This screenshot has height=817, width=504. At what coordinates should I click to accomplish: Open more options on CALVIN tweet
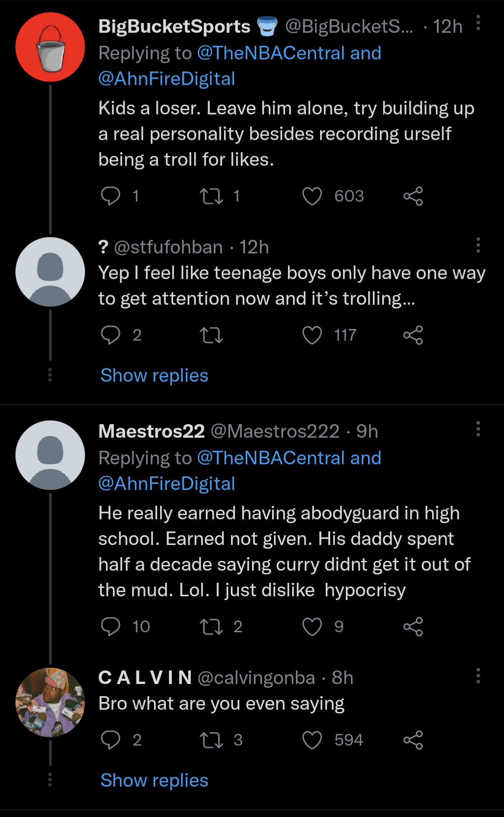click(x=478, y=676)
